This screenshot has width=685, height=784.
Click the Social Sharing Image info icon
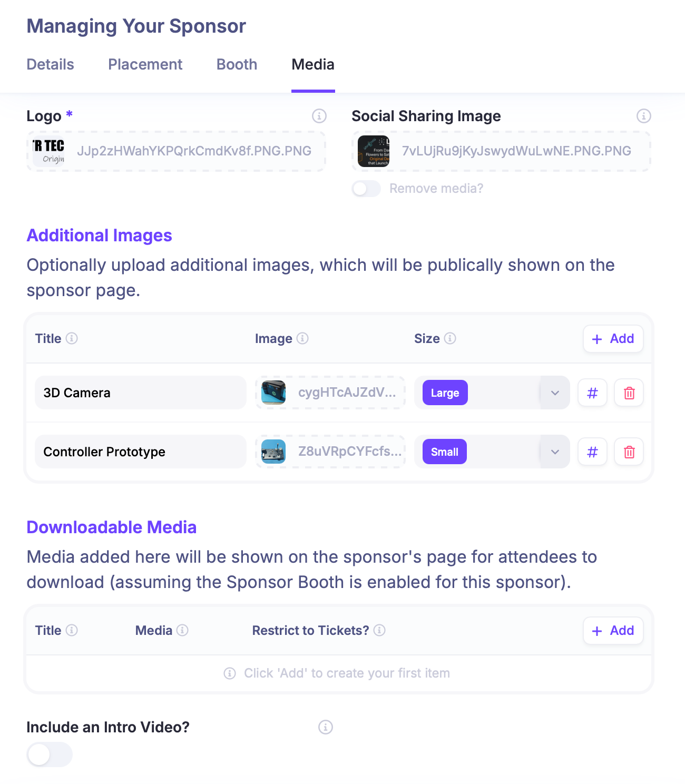tap(644, 116)
